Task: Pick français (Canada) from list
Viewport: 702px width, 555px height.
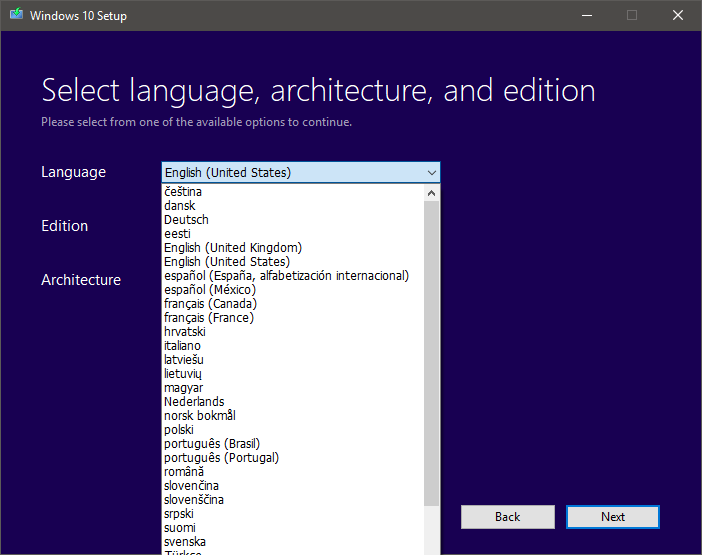Action: (293, 304)
